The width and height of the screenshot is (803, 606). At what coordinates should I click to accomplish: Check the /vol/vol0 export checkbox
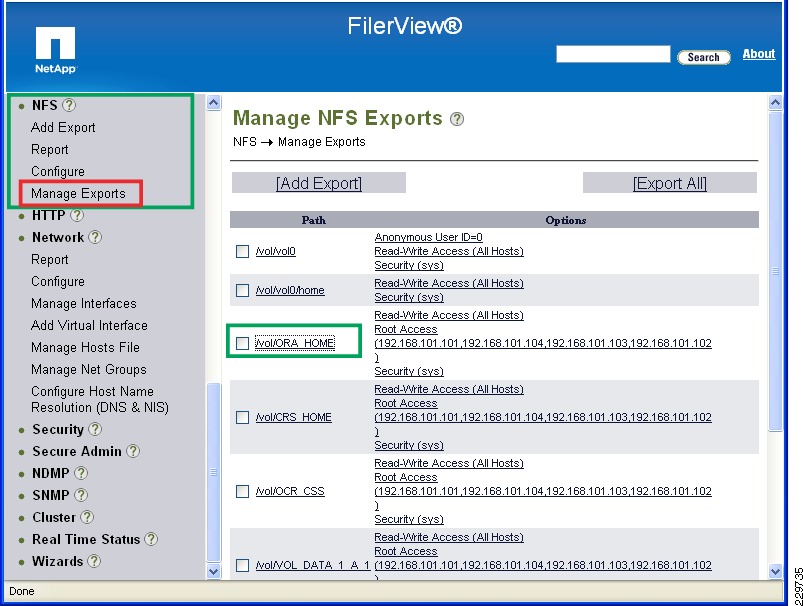(x=242, y=252)
